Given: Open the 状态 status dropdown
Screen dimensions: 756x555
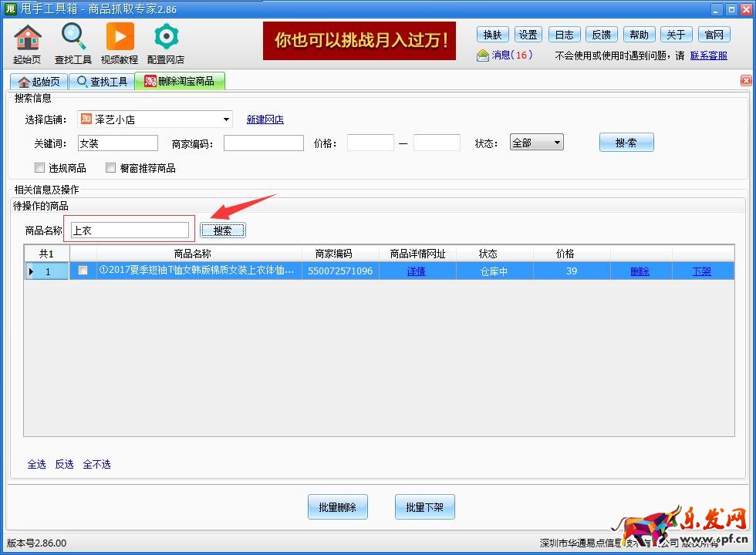Looking at the screenshot, I should 557,143.
